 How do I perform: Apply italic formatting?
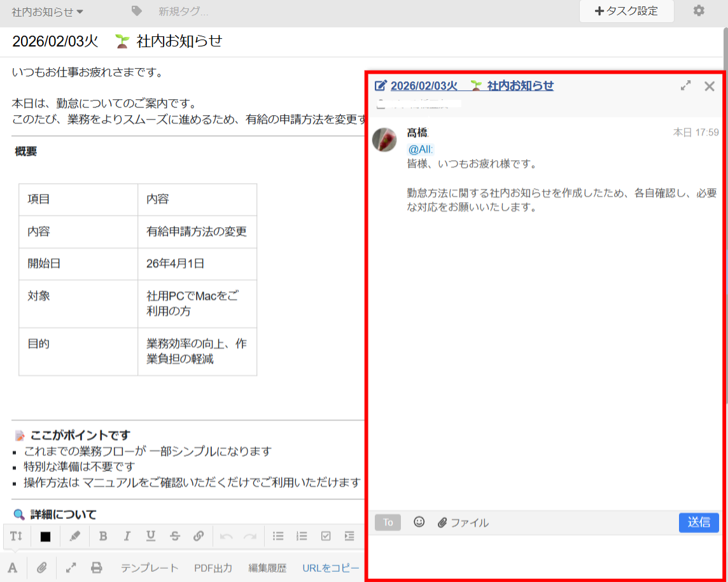[x=127, y=536]
